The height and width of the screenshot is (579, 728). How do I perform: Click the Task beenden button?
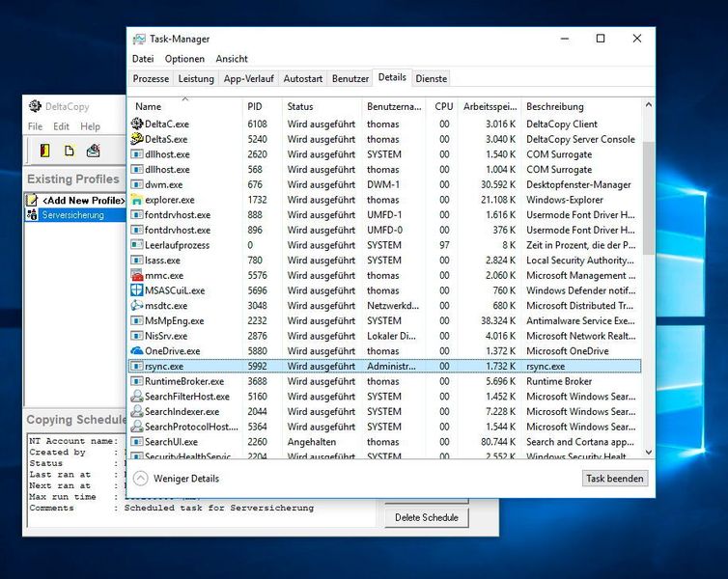click(615, 479)
